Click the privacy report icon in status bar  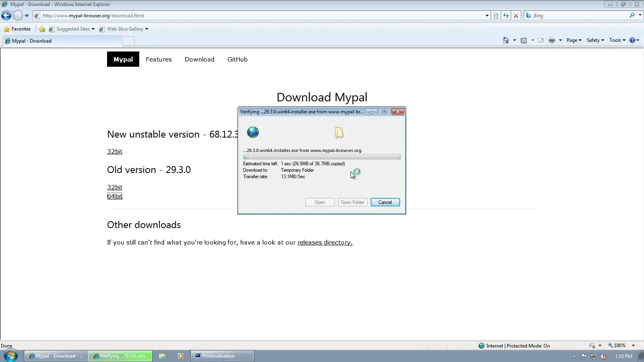(x=592, y=346)
